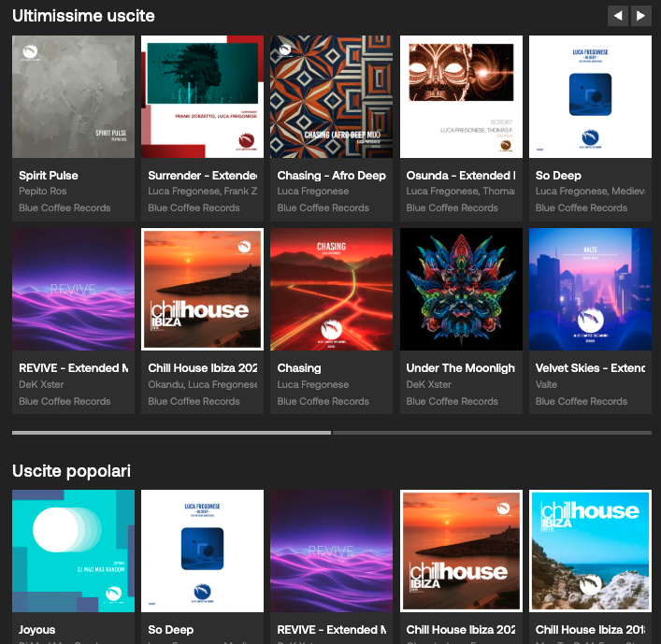Open artists Okandu, Luca Fregonese
This screenshot has height=644, width=661.
coord(202,384)
